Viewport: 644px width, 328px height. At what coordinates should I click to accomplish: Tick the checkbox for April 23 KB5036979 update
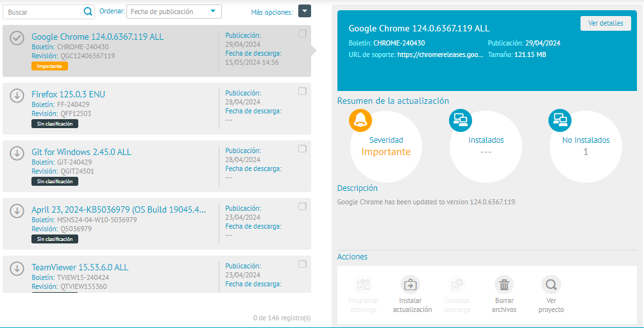click(302, 206)
